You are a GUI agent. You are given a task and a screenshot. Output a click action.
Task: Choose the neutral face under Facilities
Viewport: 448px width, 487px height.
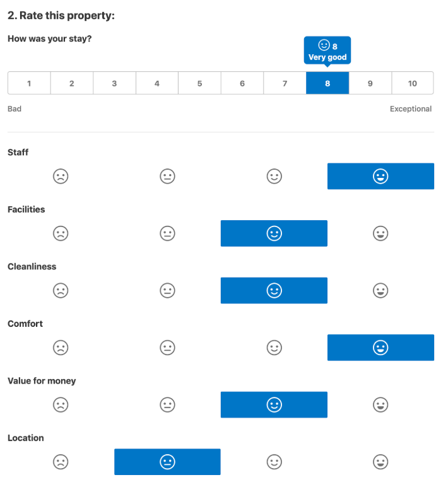click(x=167, y=233)
